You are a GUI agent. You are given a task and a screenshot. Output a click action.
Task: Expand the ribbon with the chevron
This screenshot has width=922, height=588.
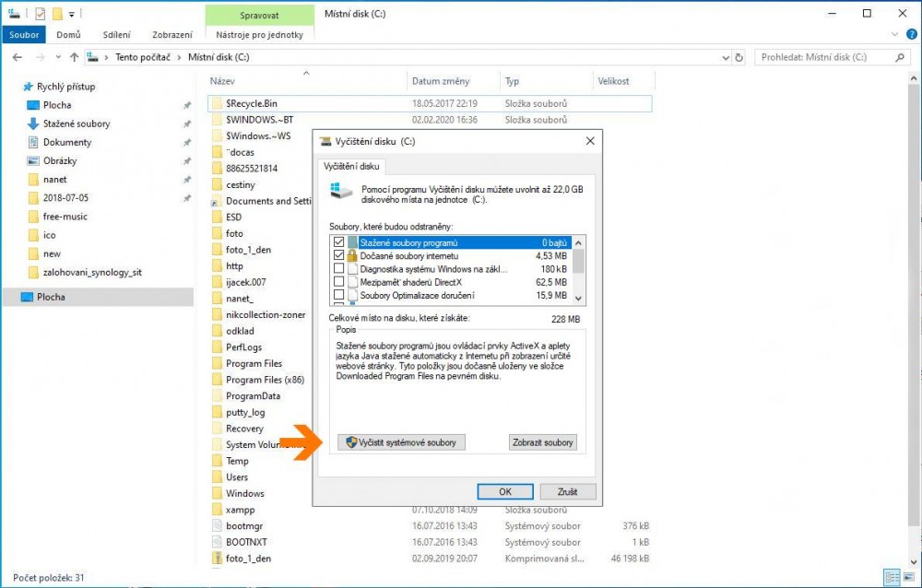click(x=895, y=35)
